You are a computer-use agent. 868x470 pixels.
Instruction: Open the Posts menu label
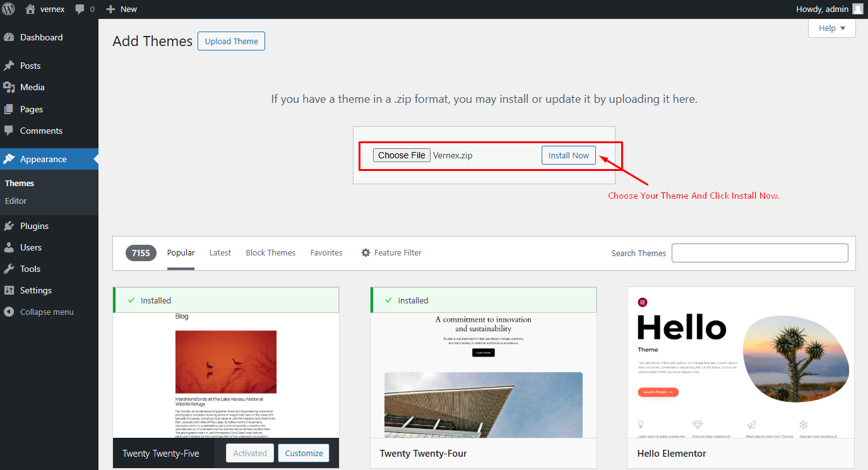[x=30, y=66]
